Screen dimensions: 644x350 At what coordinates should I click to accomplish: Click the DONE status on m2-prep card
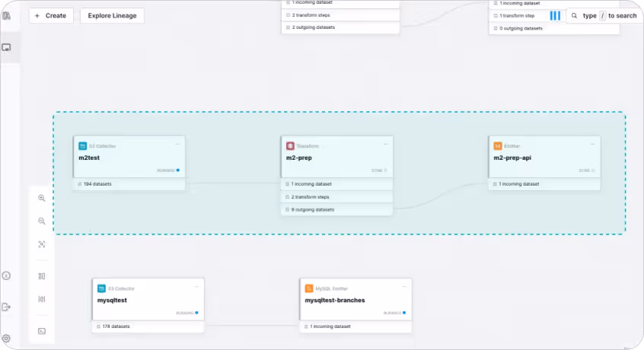pyautogui.click(x=379, y=170)
